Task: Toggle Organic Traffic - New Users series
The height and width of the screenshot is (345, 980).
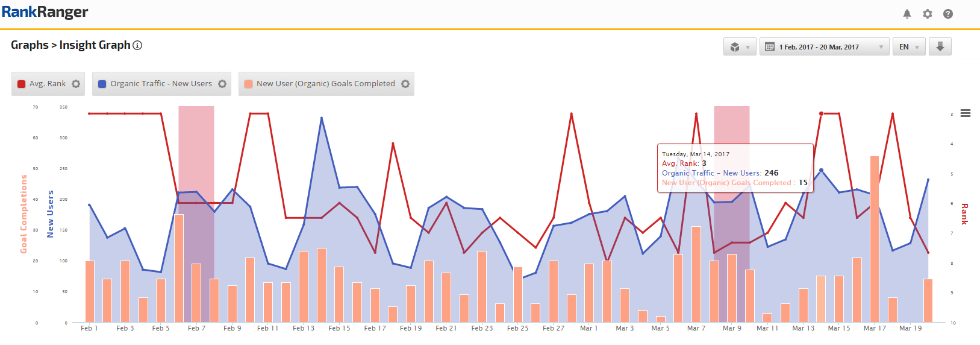Action: [x=161, y=84]
